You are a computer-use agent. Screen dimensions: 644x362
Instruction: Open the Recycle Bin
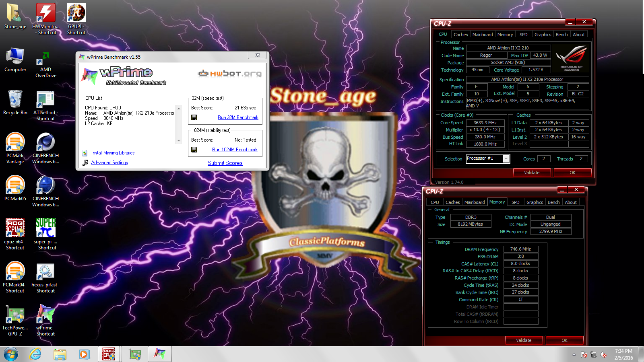click(15, 103)
